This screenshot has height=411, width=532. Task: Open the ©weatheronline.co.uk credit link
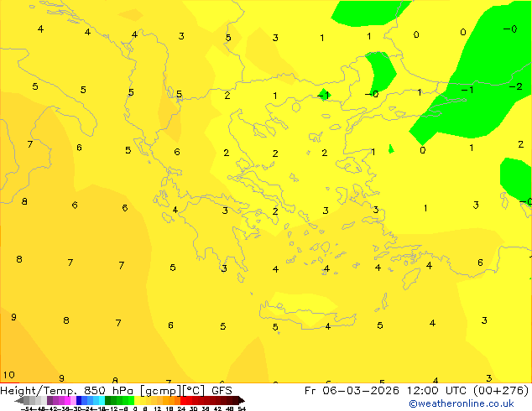pyautogui.click(x=462, y=403)
